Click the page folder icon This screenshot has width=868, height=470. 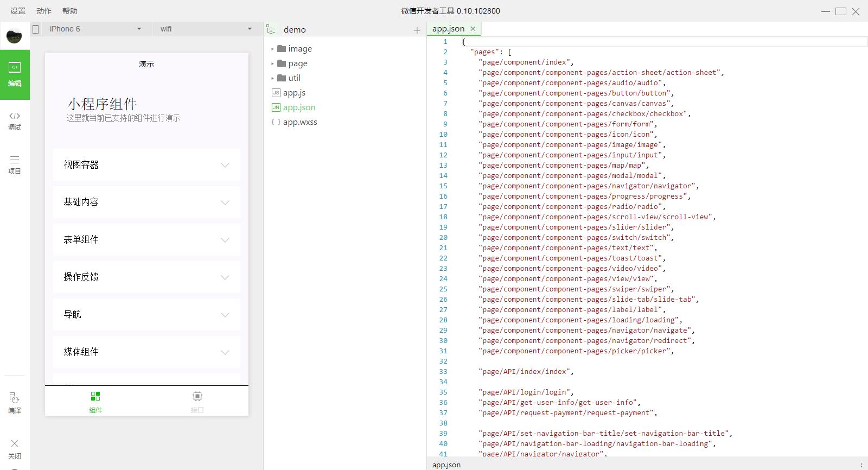click(x=282, y=63)
